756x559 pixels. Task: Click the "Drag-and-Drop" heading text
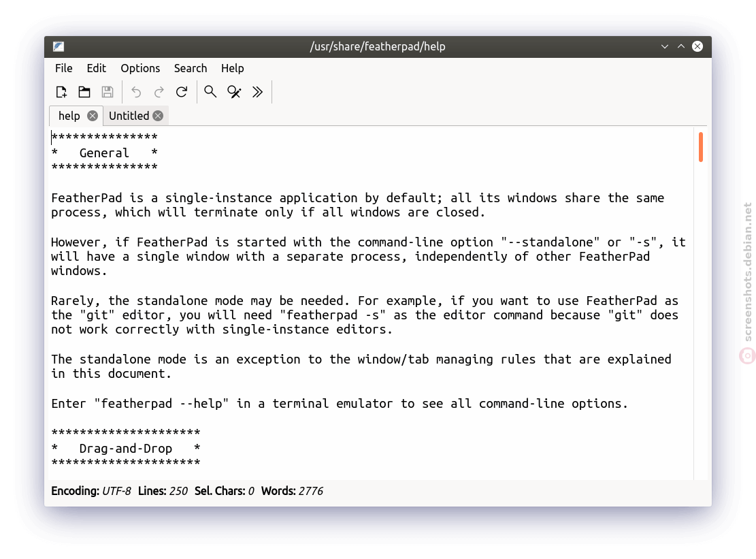pos(126,449)
